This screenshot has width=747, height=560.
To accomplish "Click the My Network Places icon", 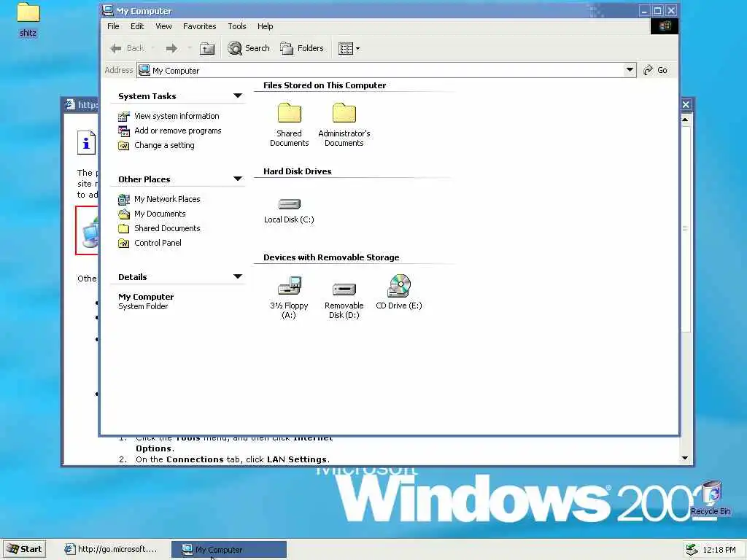I will click(x=124, y=200).
